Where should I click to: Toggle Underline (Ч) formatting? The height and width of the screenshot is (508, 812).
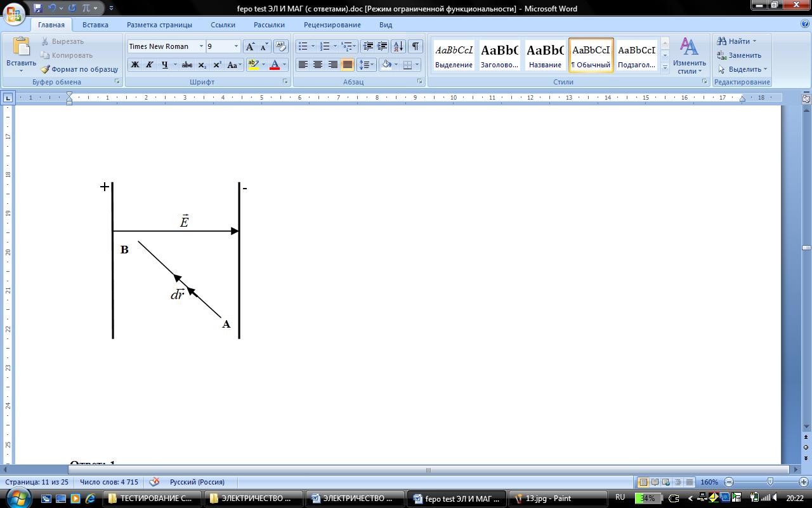[x=165, y=65]
